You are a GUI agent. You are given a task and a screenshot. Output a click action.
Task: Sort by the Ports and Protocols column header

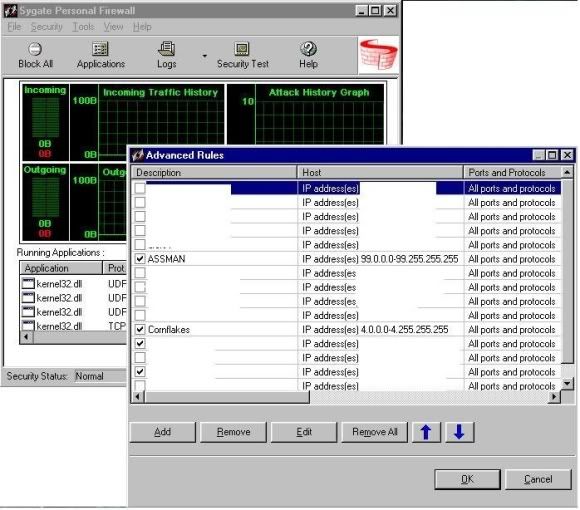pyautogui.click(x=512, y=173)
